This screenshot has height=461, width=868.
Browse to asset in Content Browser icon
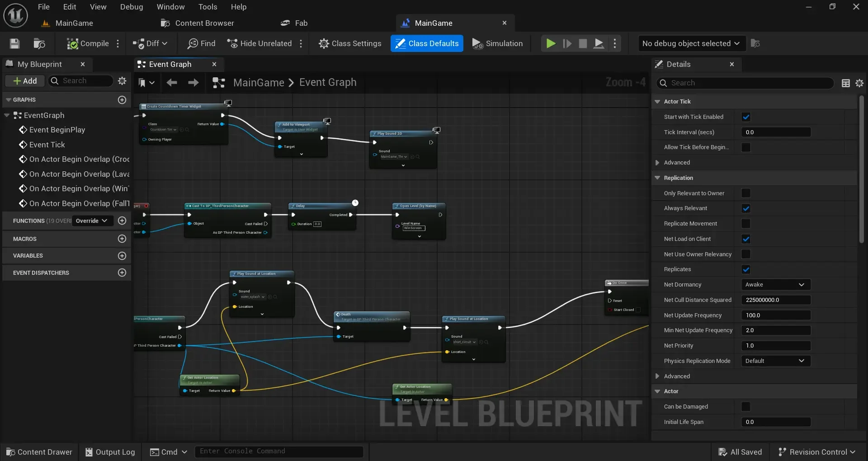coord(39,43)
